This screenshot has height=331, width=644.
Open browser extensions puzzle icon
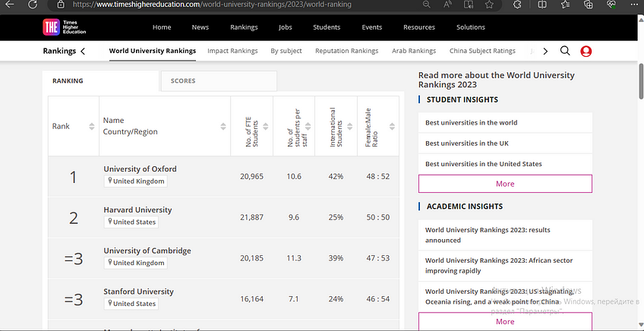(517, 4)
